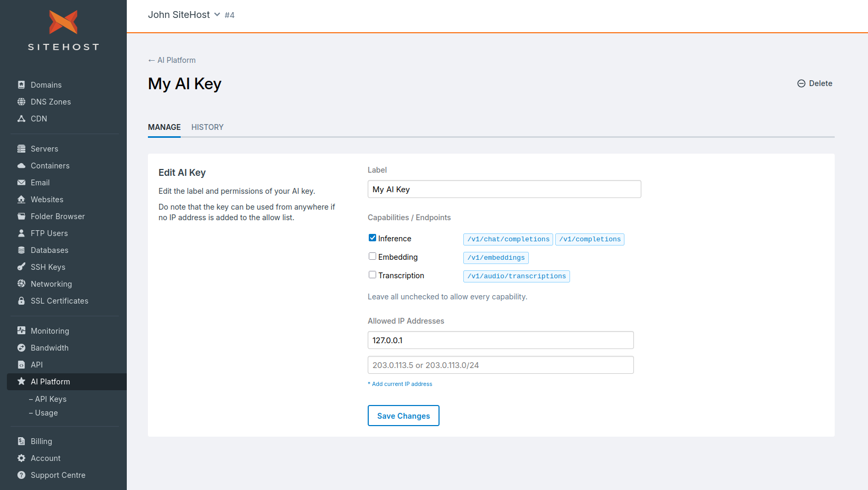The image size is (868, 490).
Task: Open the Usage submenu item
Action: point(43,413)
